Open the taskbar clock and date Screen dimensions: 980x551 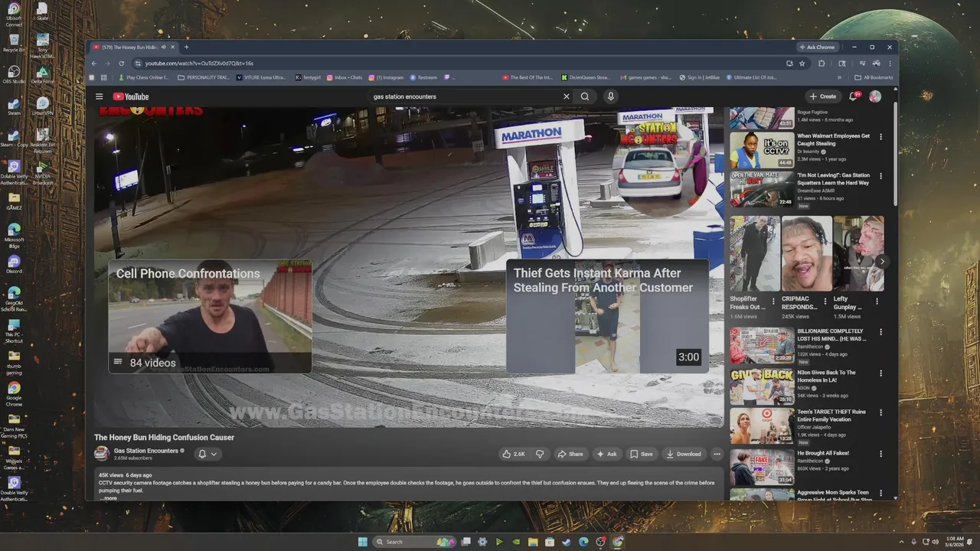pos(955,542)
